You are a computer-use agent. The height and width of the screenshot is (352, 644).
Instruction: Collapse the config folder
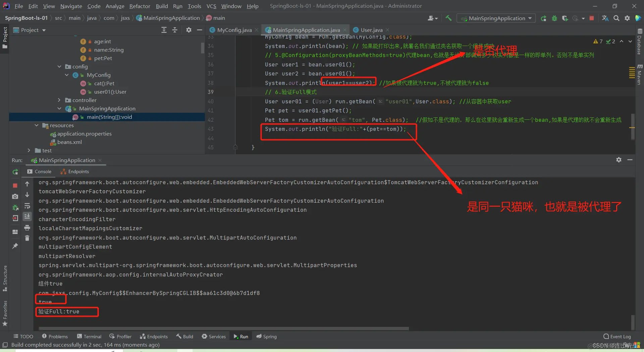(59, 66)
